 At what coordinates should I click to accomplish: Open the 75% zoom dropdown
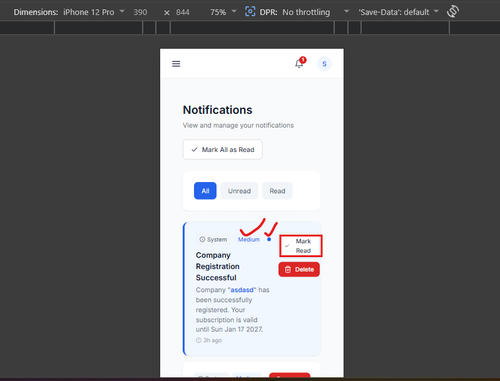pyautogui.click(x=223, y=12)
